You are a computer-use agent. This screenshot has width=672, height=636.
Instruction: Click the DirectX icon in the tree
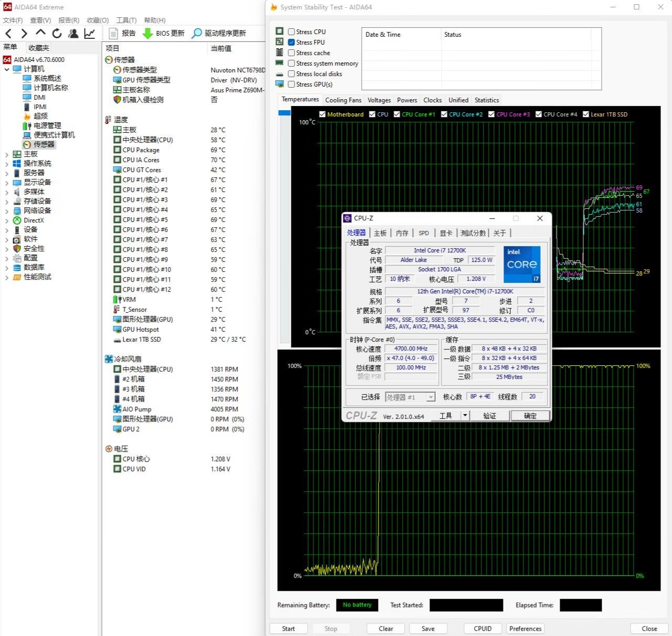17,220
